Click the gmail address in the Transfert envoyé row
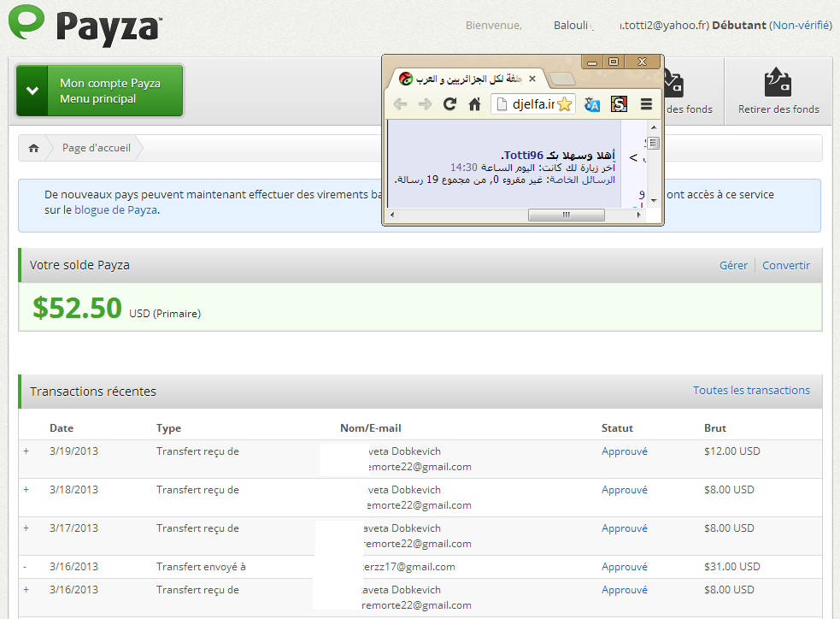The image size is (840, 619). (x=408, y=567)
